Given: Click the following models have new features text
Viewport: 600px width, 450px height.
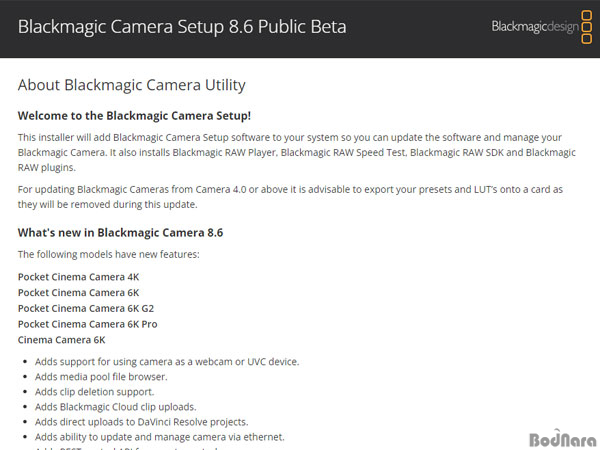Looking at the screenshot, I should point(109,254).
